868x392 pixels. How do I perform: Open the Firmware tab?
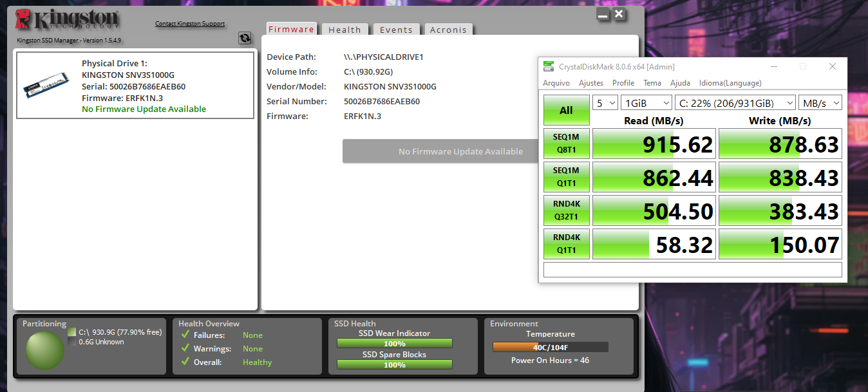pyautogui.click(x=291, y=29)
